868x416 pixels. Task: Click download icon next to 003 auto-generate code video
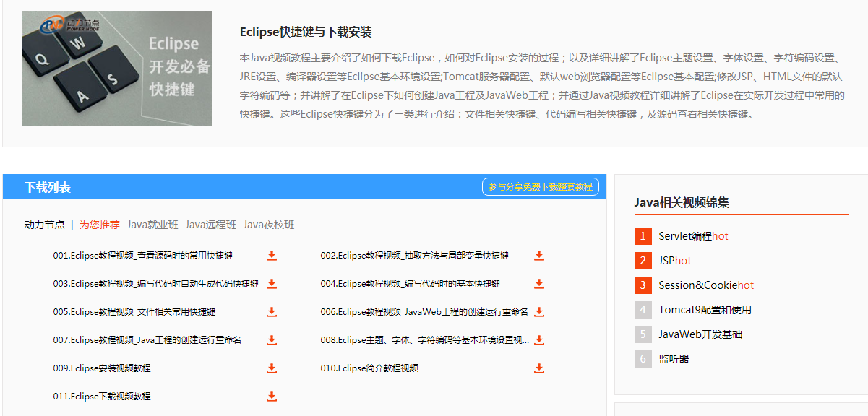tap(272, 284)
